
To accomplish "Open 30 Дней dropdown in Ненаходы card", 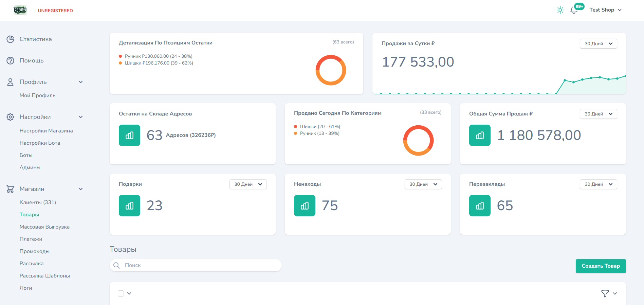I will (423, 184).
